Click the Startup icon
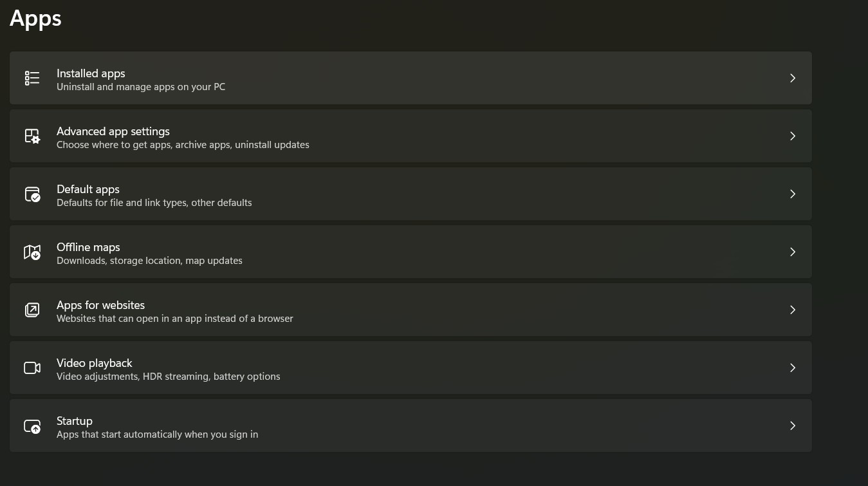Screen dimensions: 868x486 tap(32, 425)
